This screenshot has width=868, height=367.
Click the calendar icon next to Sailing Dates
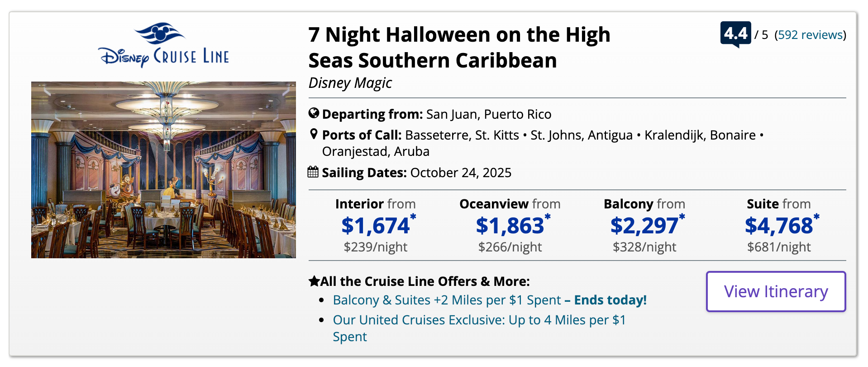[313, 172]
